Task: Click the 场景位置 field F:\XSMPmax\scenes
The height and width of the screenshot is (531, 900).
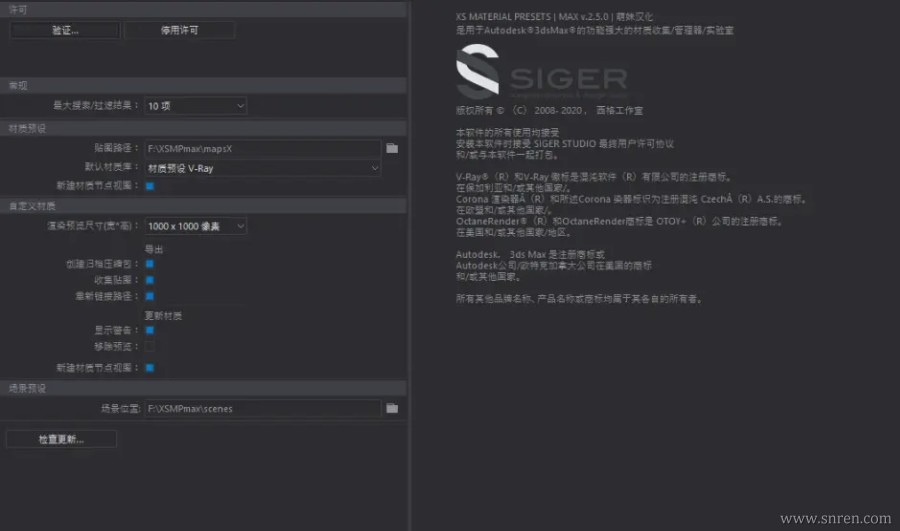Action: click(263, 408)
